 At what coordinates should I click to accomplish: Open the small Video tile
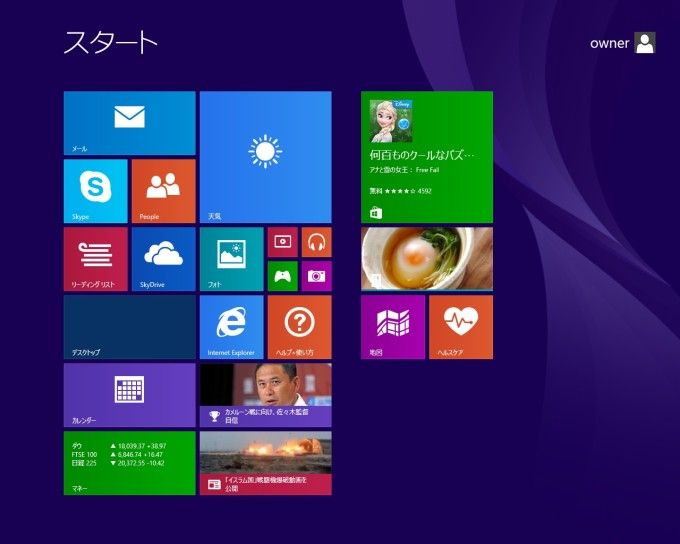coord(283,242)
